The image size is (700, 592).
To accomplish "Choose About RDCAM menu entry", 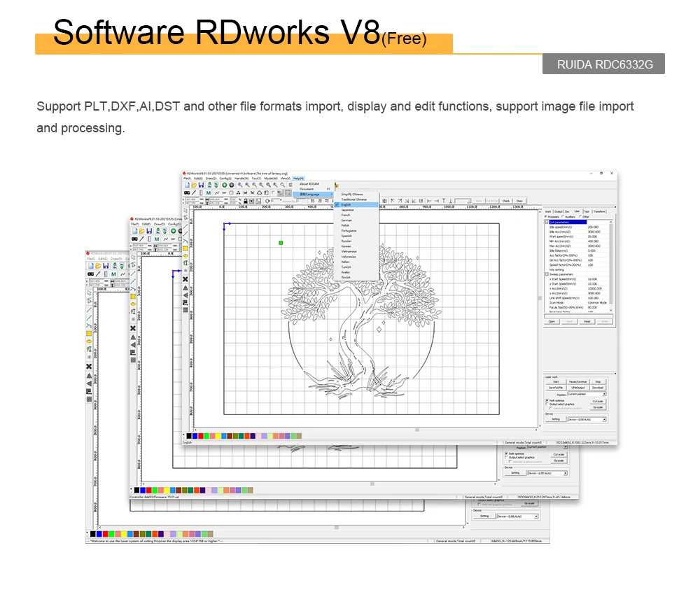I will click(309, 184).
